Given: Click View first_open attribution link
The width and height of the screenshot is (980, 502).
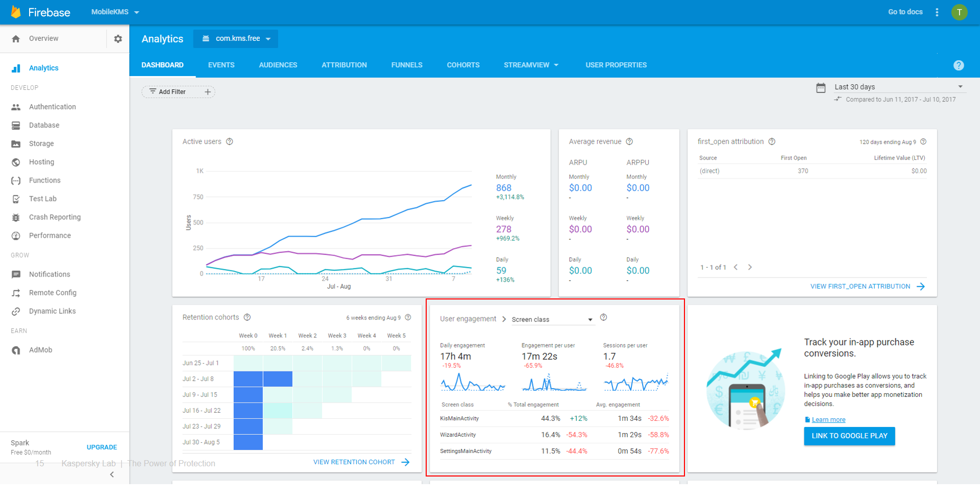Looking at the screenshot, I should [x=867, y=286].
